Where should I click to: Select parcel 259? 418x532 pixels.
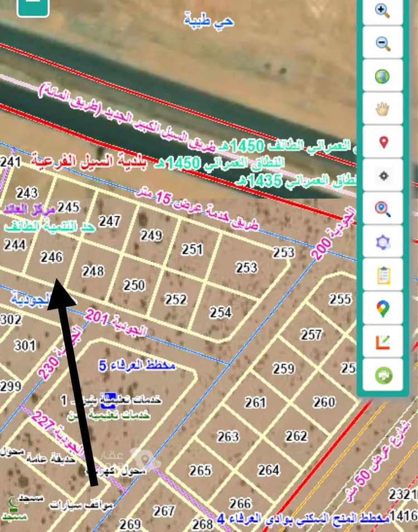click(284, 368)
